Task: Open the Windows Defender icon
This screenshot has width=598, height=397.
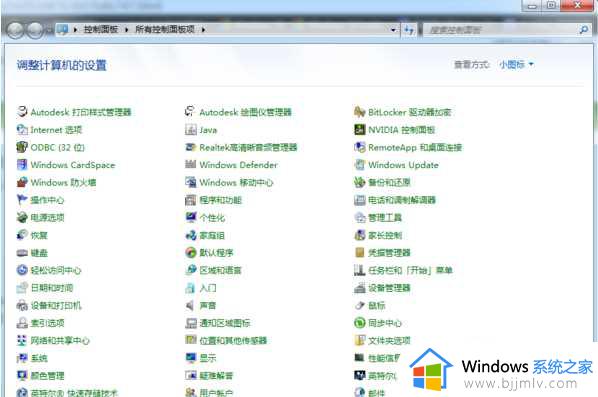Action: [190, 165]
